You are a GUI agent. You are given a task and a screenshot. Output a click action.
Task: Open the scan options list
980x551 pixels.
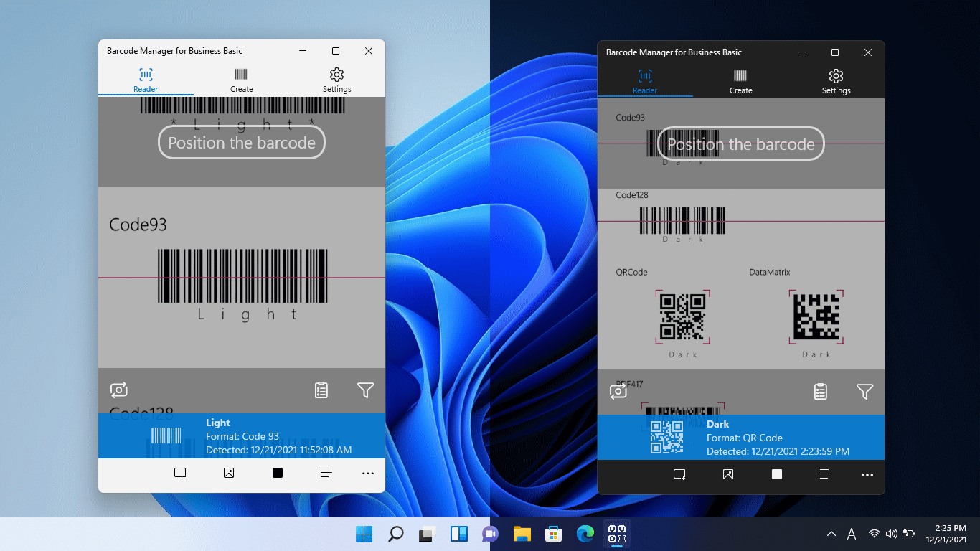(326, 474)
